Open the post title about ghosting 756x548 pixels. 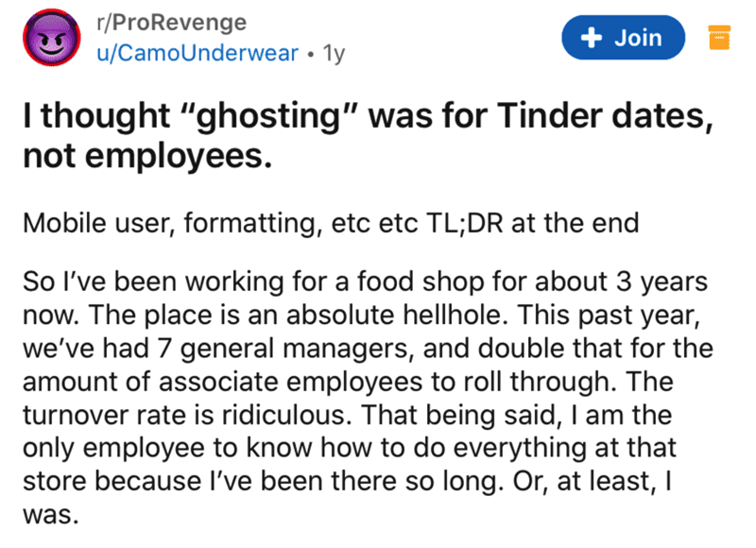click(369, 136)
